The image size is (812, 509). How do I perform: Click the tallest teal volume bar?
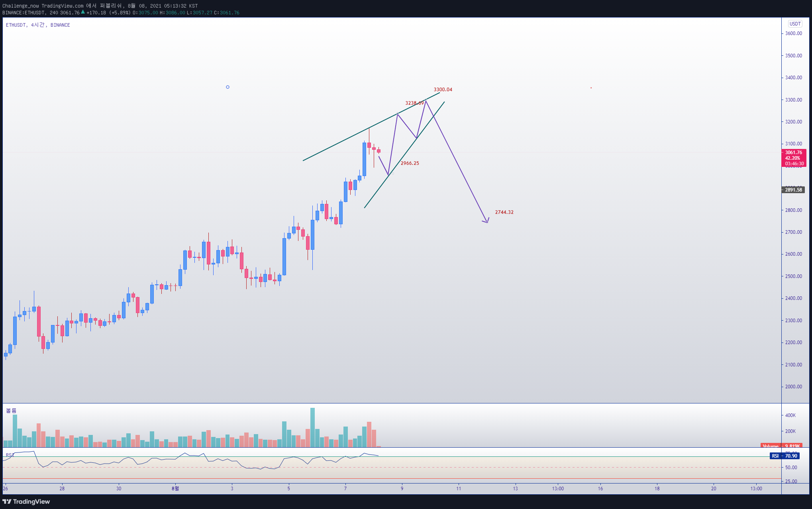point(312,427)
